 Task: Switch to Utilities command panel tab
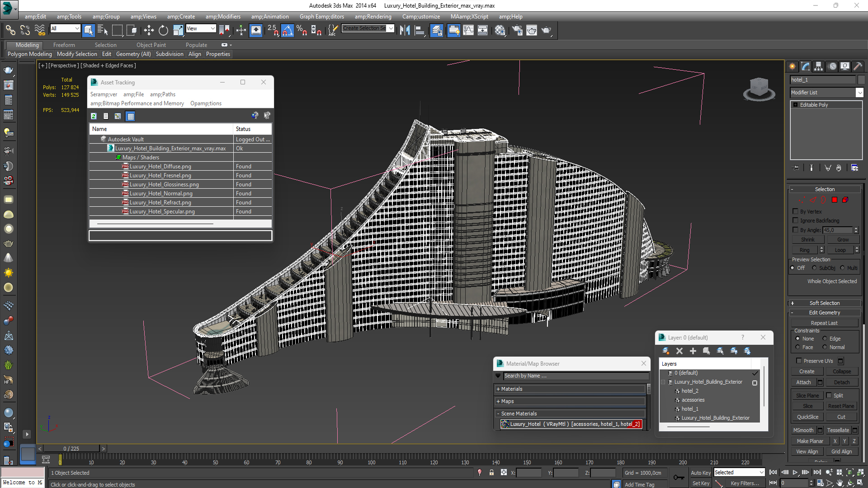click(858, 66)
